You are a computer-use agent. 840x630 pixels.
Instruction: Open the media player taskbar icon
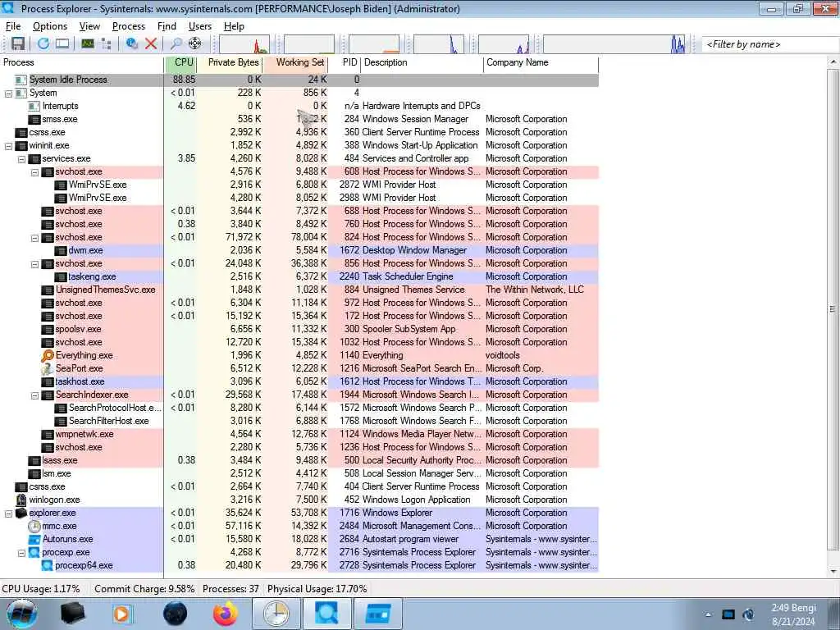point(121,614)
